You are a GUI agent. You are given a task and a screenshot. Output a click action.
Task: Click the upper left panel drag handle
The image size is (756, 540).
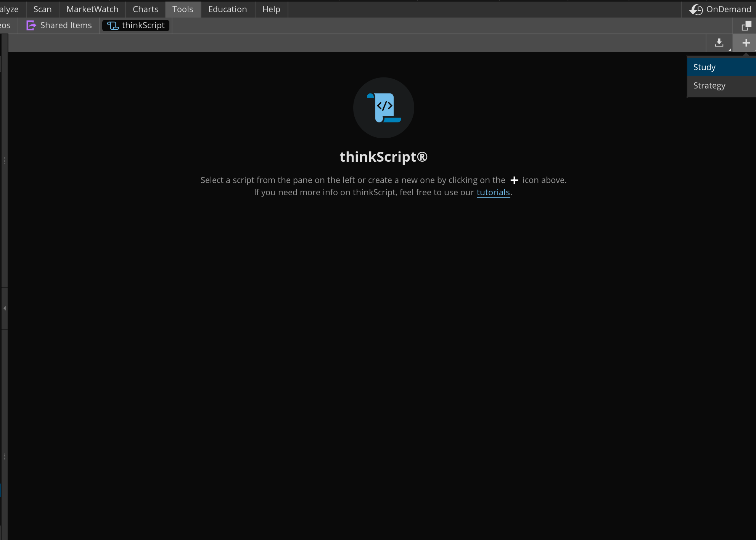(5, 160)
